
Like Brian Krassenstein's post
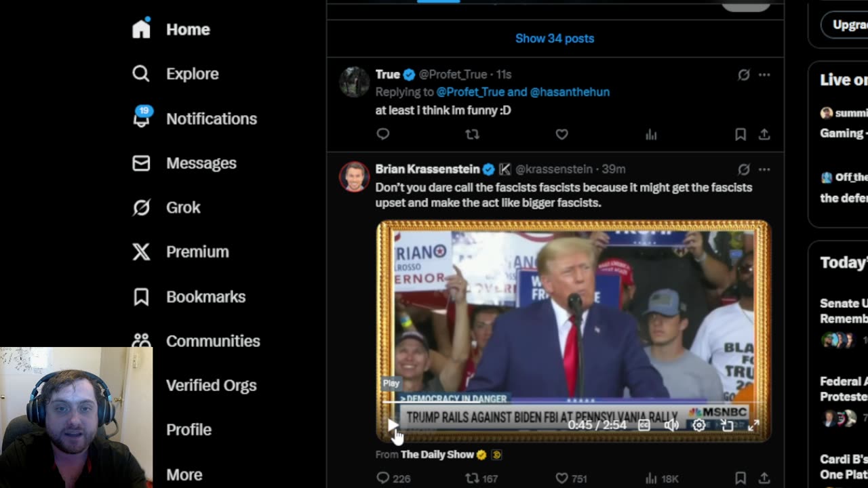tap(571, 479)
